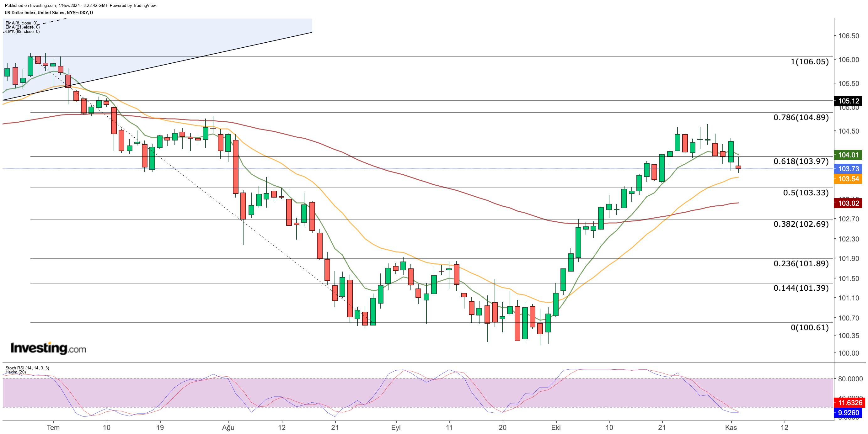Select the EMA (21, close, 0) indicator label
The image size is (868, 434).
(22, 27)
